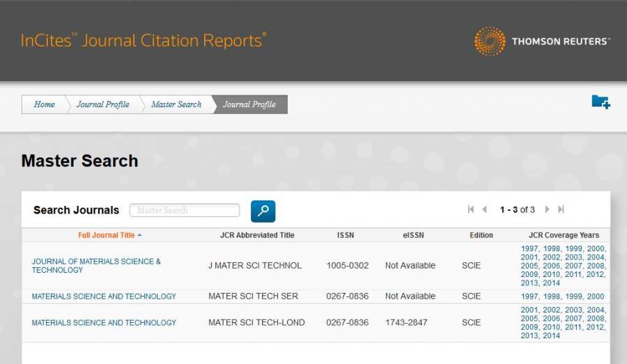Click the Edition column header

pyautogui.click(x=481, y=235)
